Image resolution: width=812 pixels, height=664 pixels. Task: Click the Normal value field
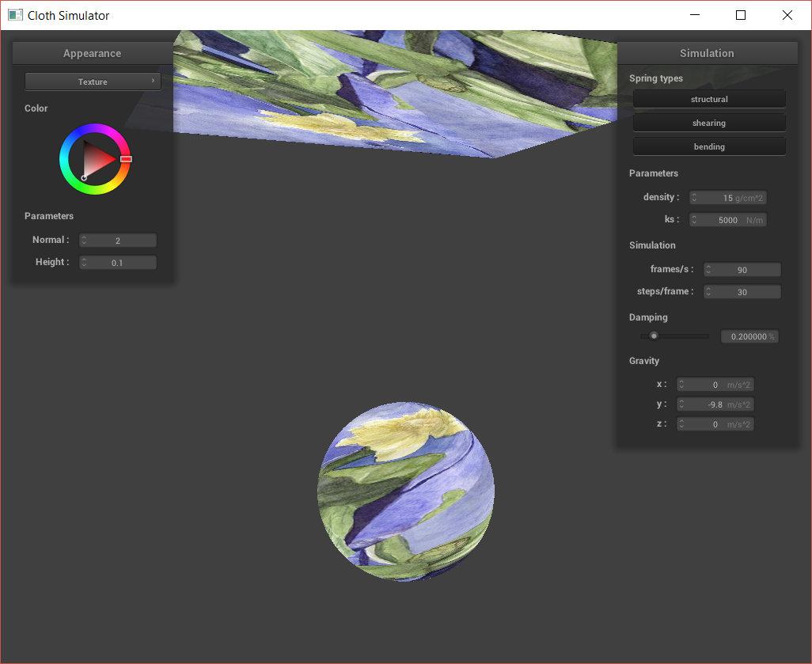(x=118, y=241)
